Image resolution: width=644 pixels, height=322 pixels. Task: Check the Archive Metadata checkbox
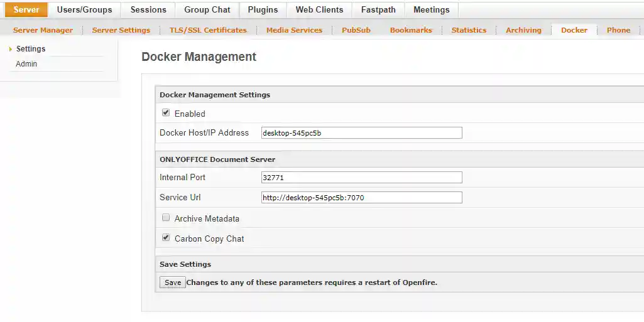coord(166,218)
